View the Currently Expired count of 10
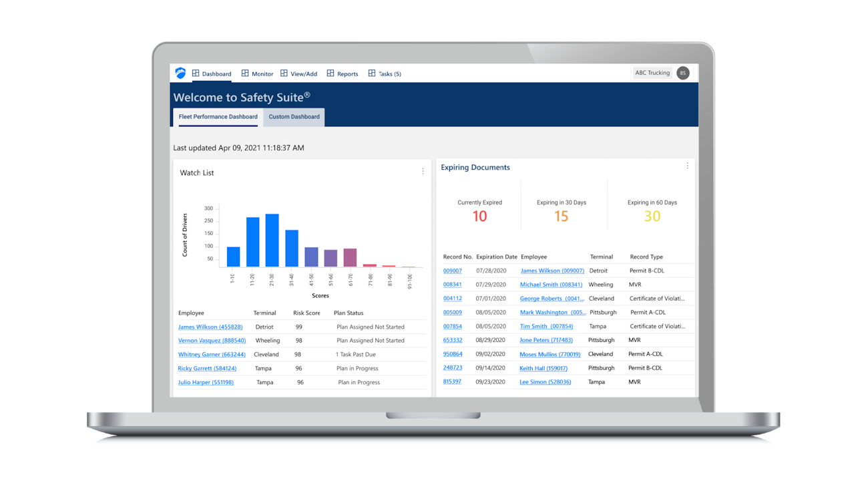868x487 pixels. [479, 215]
